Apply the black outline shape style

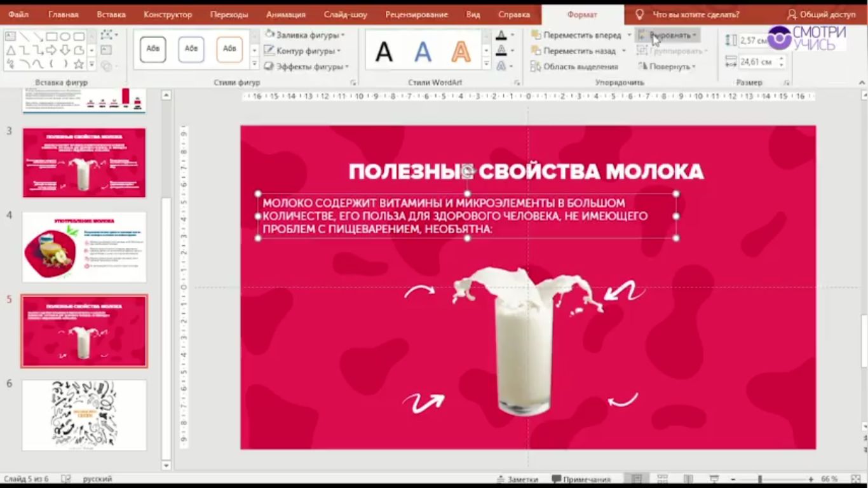coord(153,49)
